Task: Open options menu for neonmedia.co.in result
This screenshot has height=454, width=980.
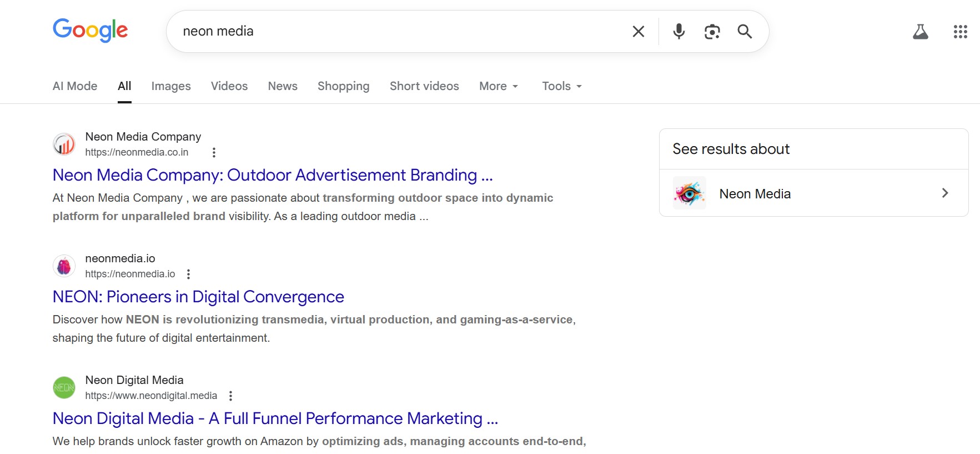Action: pos(214,152)
